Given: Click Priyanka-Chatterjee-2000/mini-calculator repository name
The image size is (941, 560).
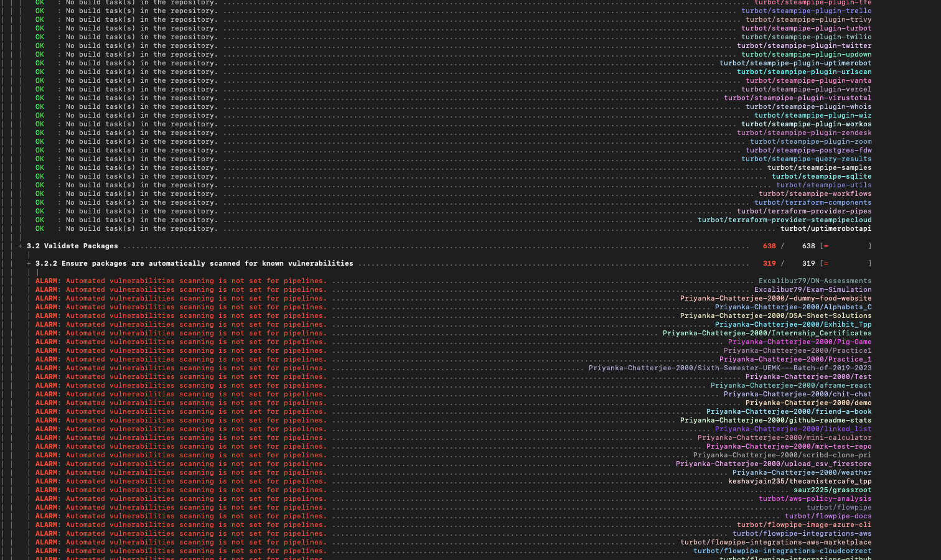Looking at the screenshot, I should pyautogui.click(x=785, y=438).
